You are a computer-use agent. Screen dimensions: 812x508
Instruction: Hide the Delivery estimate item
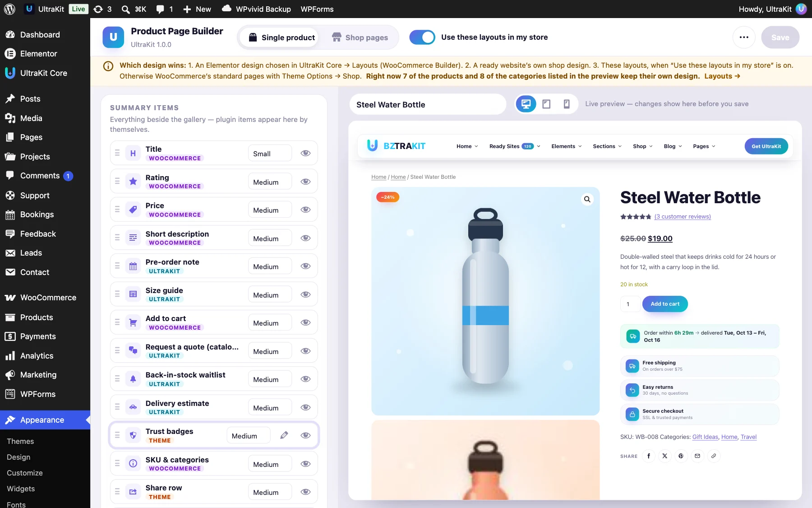[x=305, y=407]
